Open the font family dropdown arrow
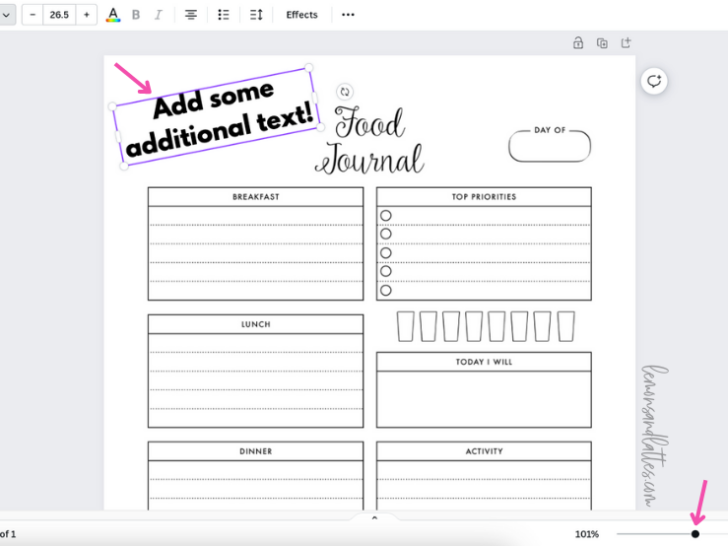The width and height of the screenshot is (728, 546). (x=6, y=15)
